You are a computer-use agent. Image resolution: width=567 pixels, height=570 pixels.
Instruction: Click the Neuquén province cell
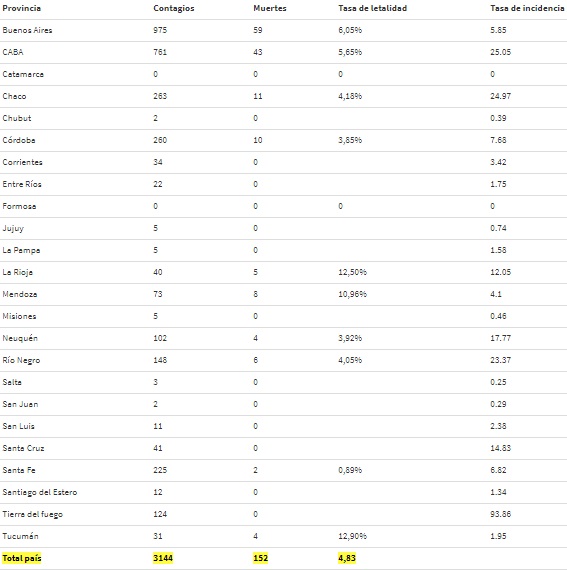(x=20, y=338)
